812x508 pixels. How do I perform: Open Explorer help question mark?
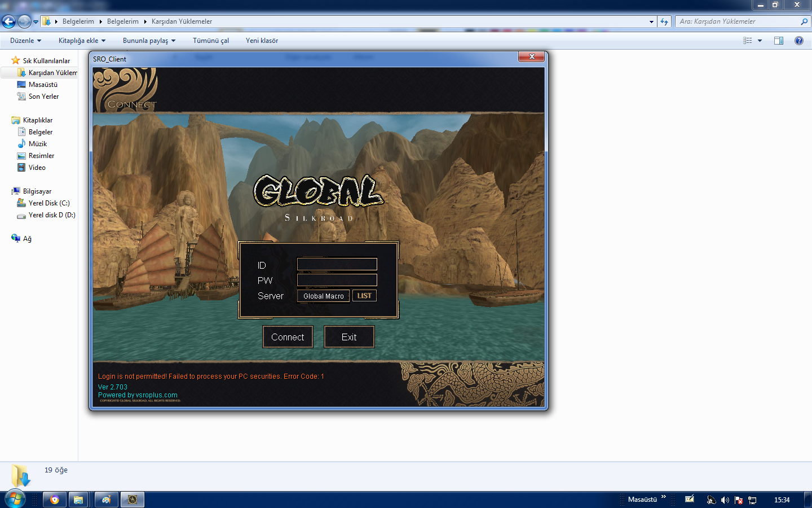[799, 41]
